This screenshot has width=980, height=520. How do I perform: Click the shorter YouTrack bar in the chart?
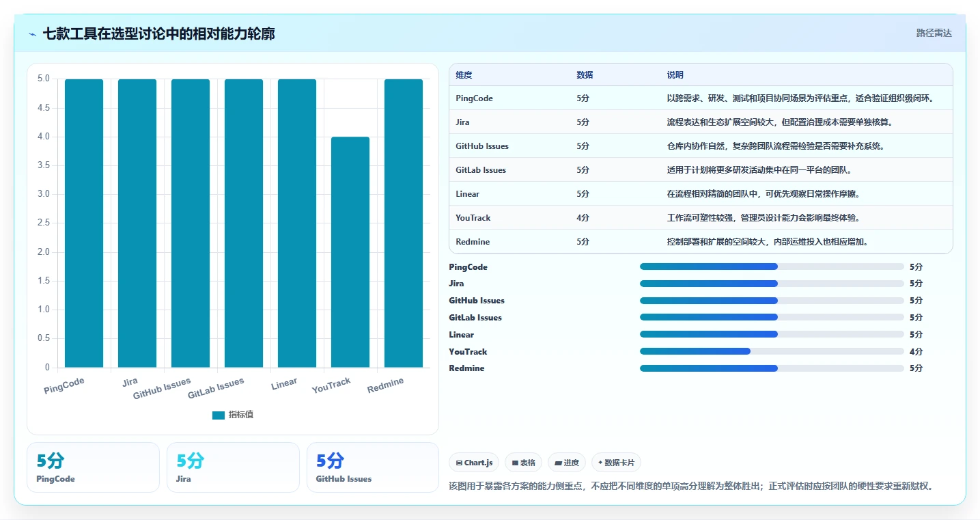(350, 252)
